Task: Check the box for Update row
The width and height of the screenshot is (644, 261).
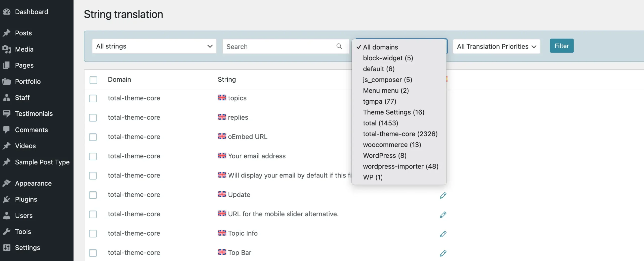Action: [93, 195]
